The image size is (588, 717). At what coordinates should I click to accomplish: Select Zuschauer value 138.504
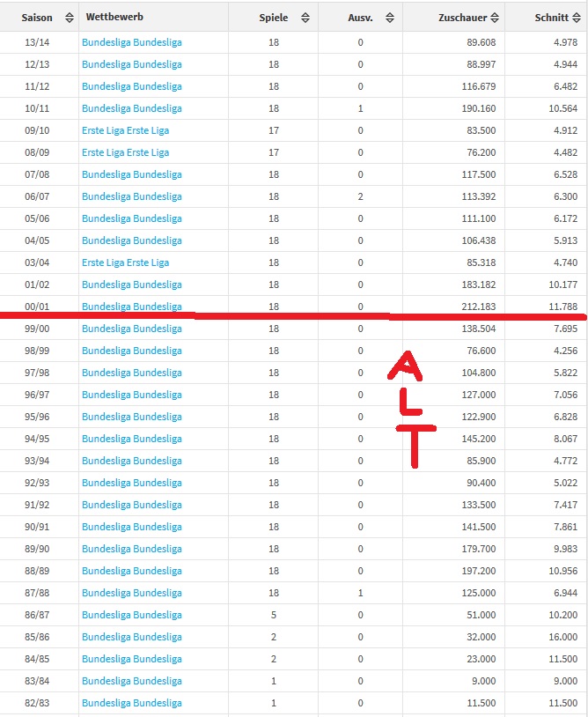(478, 329)
